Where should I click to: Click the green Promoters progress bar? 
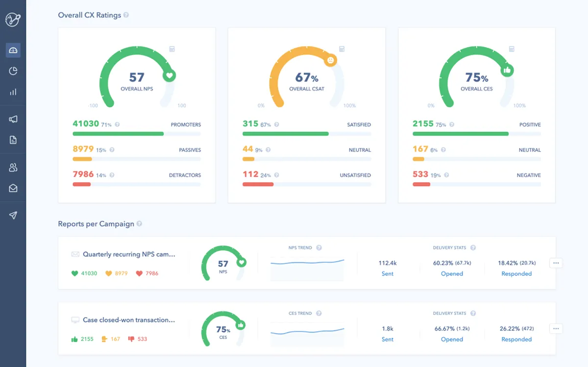click(118, 134)
